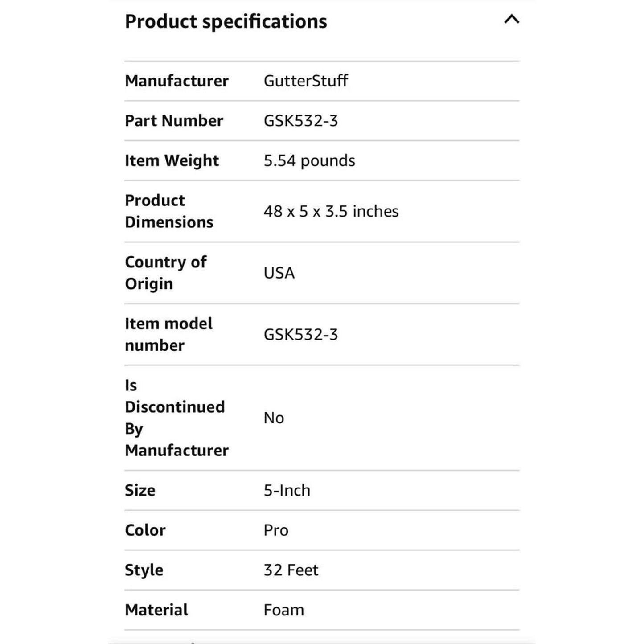Viewport: 644px width, 644px height.
Task: Select the 5.54 pounds weight value
Action: [x=309, y=160]
